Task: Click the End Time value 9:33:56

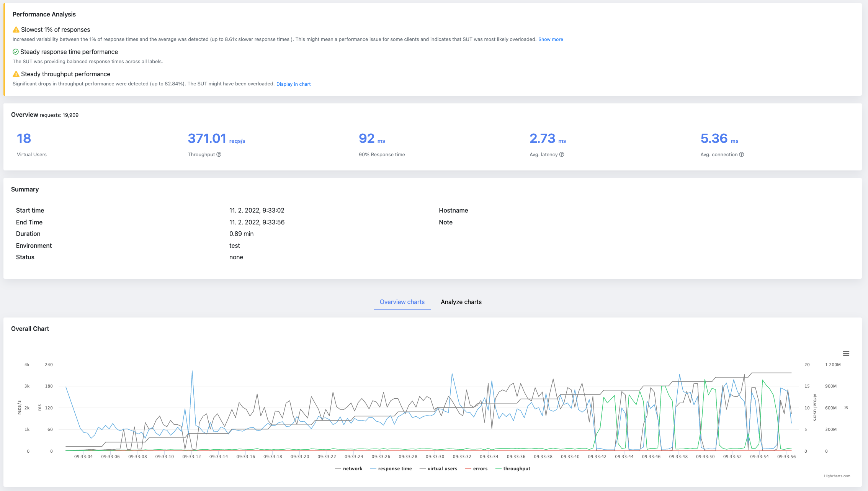Action: (257, 223)
